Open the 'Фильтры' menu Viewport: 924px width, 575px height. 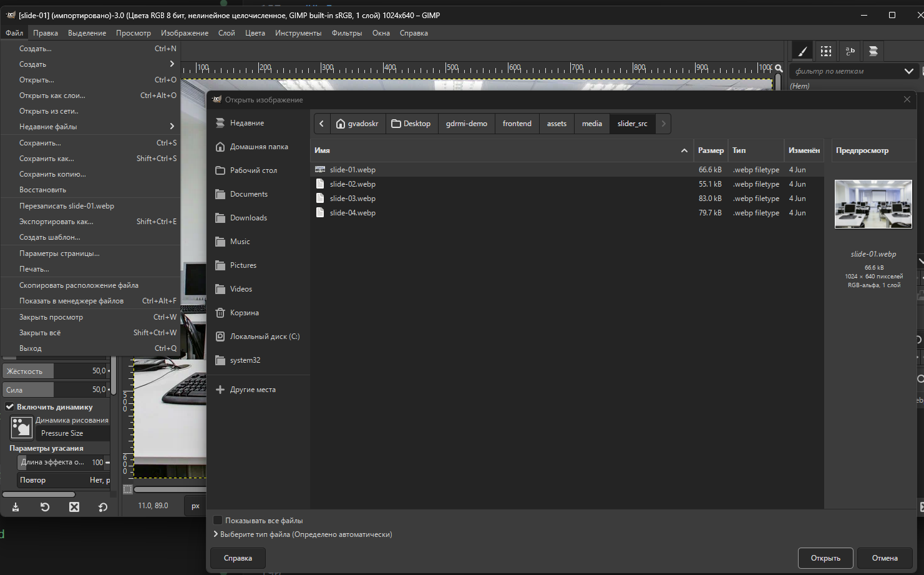tap(346, 33)
